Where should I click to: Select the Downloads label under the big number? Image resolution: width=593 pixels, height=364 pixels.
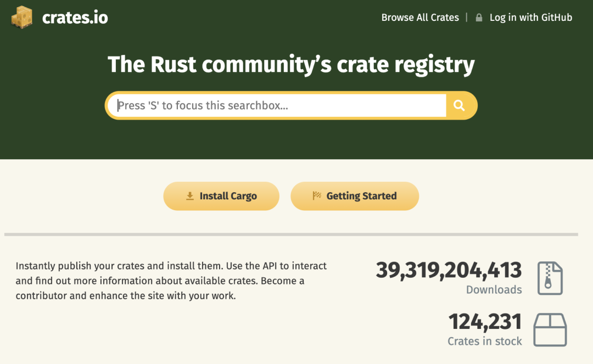tap(494, 290)
